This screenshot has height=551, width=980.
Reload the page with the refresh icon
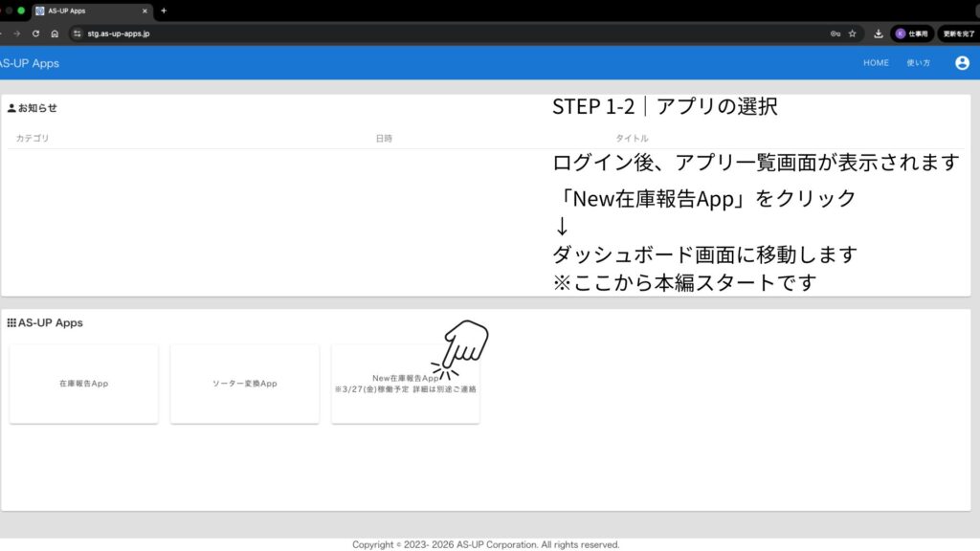click(x=35, y=33)
